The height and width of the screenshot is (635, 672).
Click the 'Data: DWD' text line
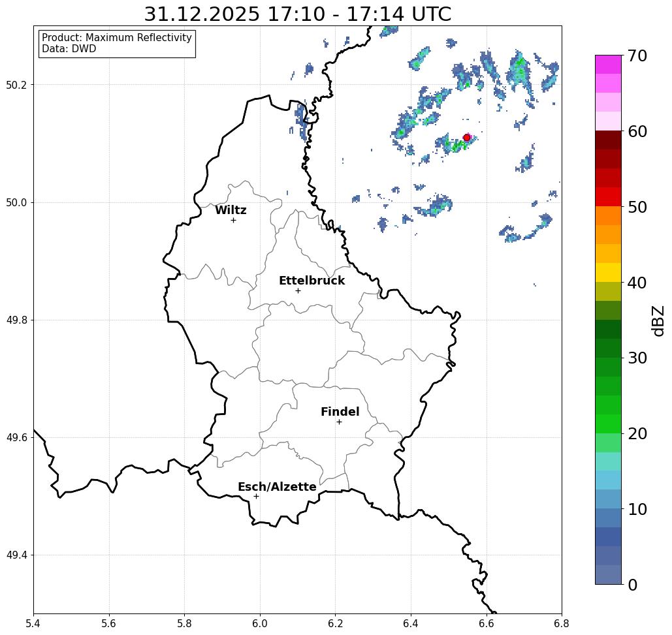[69, 49]
